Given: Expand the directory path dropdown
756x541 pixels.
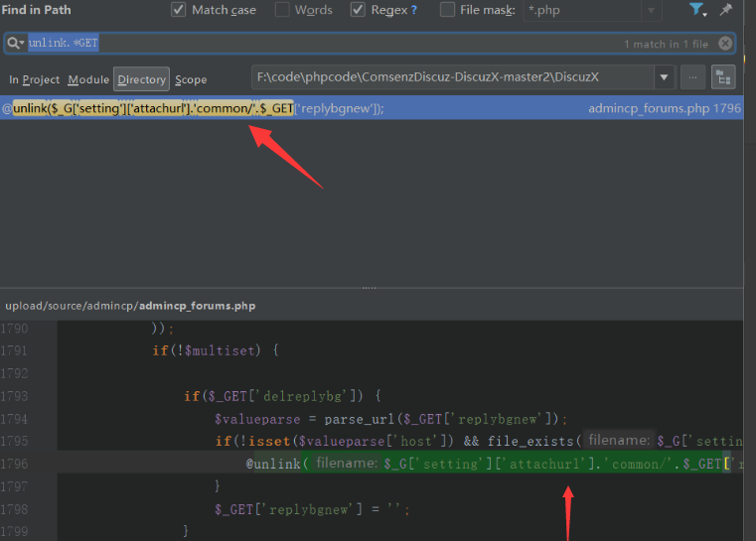Looking at the screenshot, I should pos(664,77).
